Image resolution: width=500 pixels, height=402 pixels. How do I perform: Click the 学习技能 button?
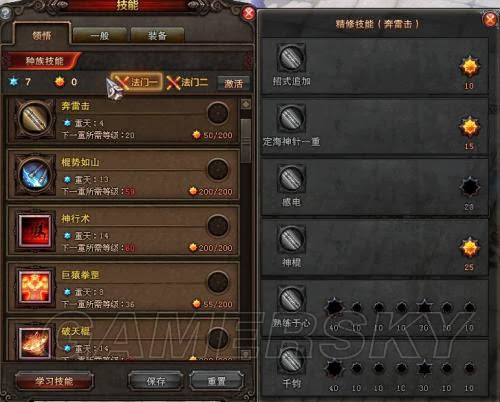point(54,381)
